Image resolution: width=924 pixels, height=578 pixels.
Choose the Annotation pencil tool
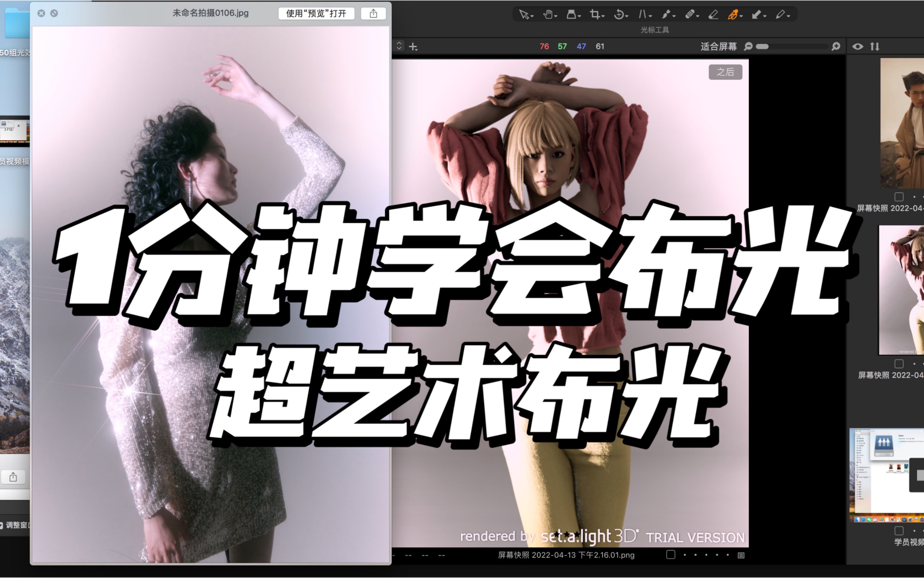click(780, 14)
